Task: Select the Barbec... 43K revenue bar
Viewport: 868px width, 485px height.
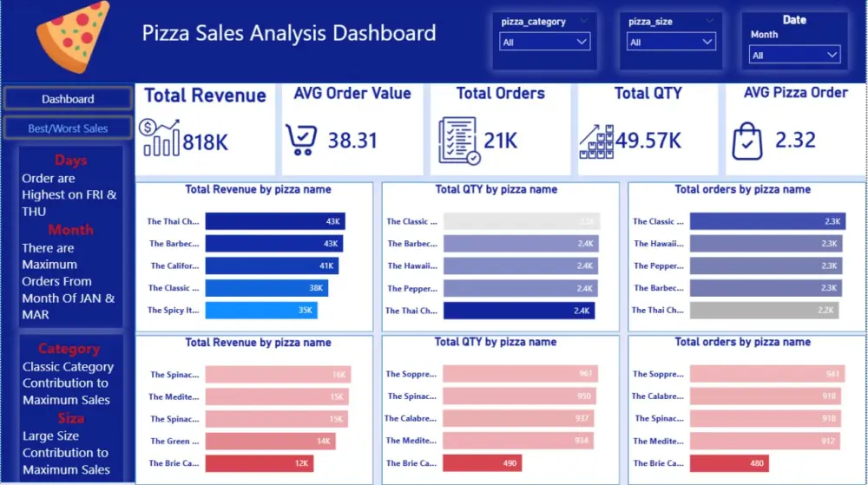Action: tap(274, 243)
